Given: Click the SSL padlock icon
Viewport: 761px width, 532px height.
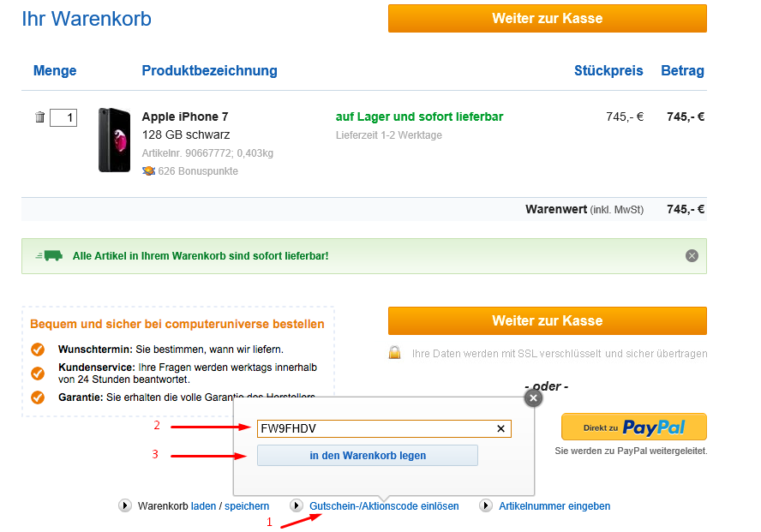Looking at the screenshot, I should pos(395,353).
